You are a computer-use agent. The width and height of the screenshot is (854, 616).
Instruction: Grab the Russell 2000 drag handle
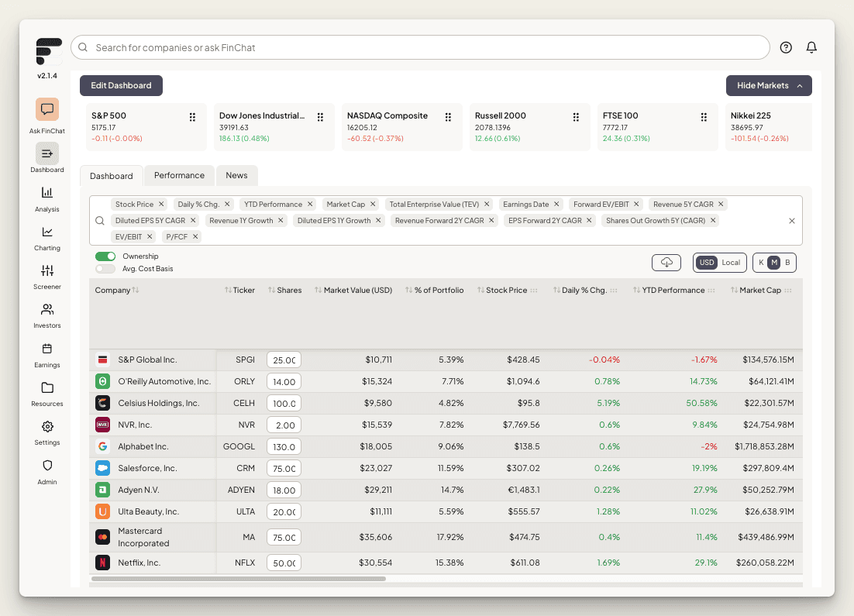coord(576,117)
